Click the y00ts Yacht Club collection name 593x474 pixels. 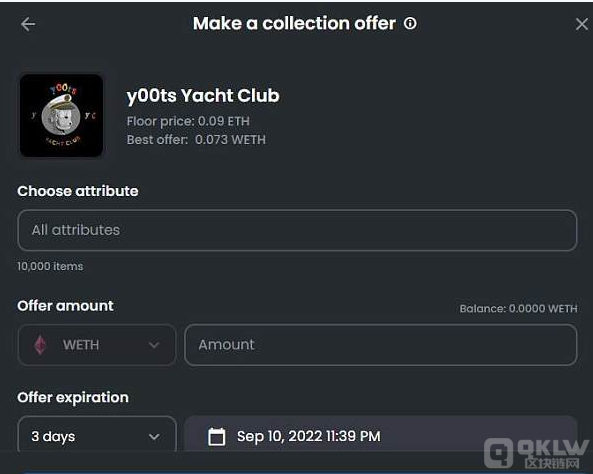[x=203, y=96]
